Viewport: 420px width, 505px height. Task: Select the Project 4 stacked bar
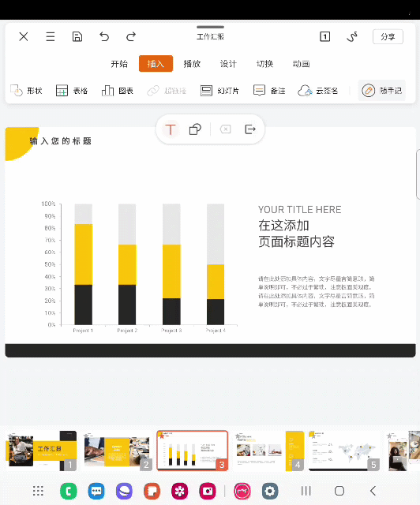pyautogui.click(x=216, y=264)
